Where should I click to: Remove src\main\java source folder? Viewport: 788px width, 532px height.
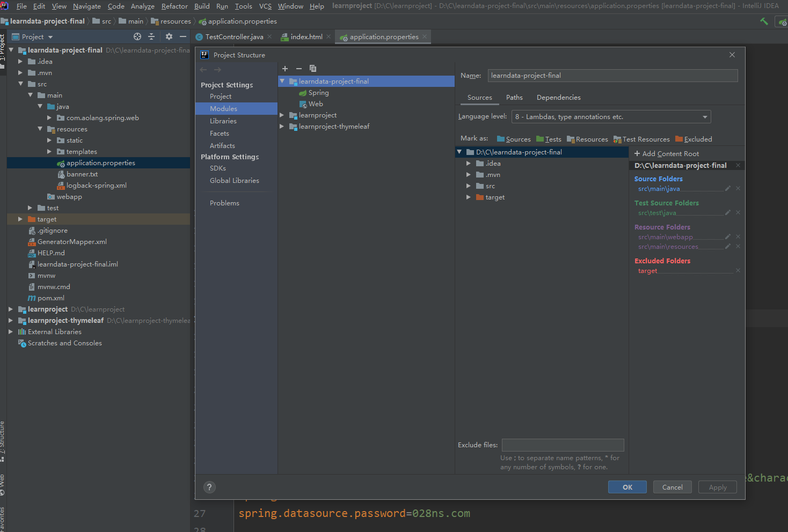738,188
